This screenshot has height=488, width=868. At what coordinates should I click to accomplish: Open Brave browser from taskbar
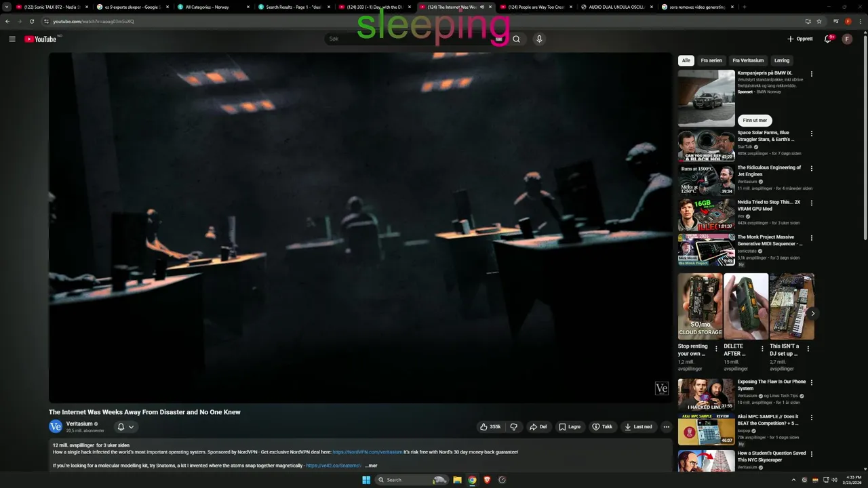pos(487,480)
